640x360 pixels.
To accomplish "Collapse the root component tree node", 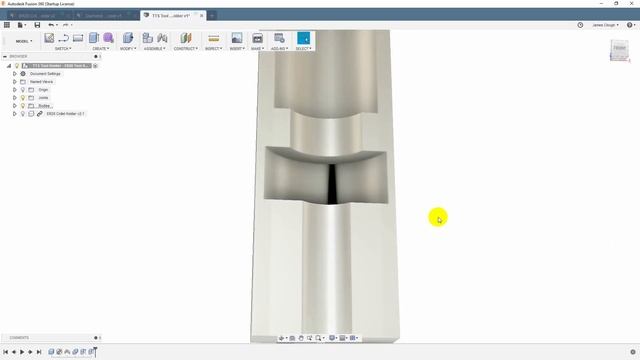I will (9, 66).
